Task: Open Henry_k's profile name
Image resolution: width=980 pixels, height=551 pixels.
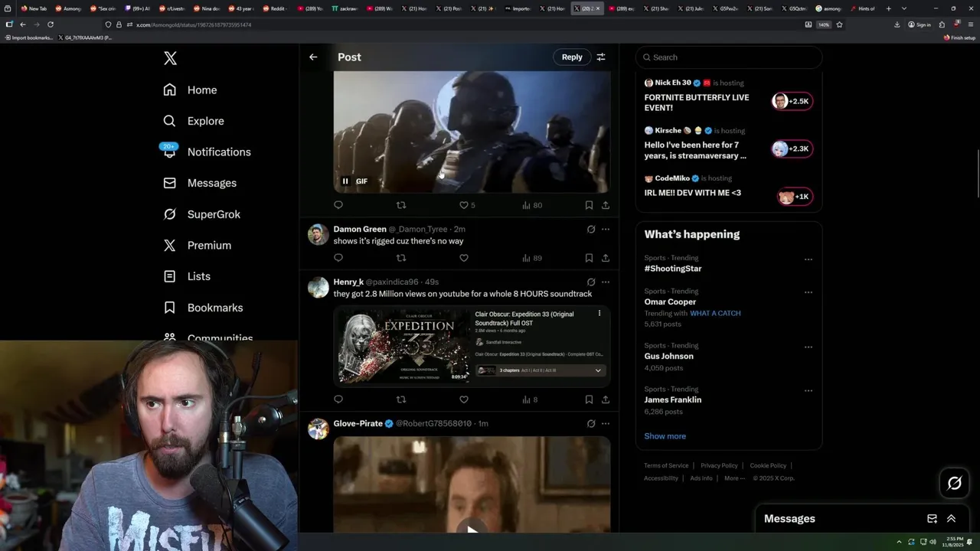Action: [348, 282]
